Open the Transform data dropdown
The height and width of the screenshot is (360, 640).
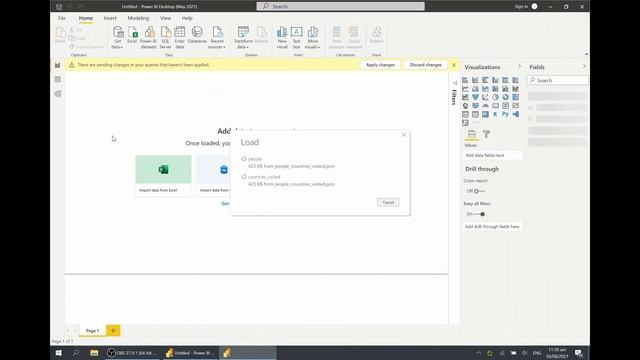pos(243,38)
